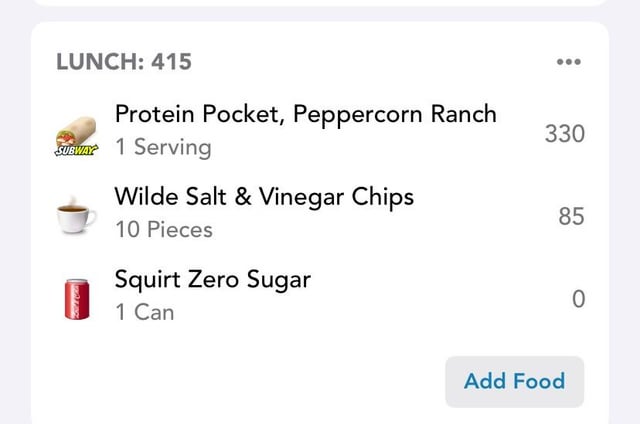Edit the 10 Pieces portion size
Screen dimensions: 640x424
pyautogui.click(x=163, y=230)
